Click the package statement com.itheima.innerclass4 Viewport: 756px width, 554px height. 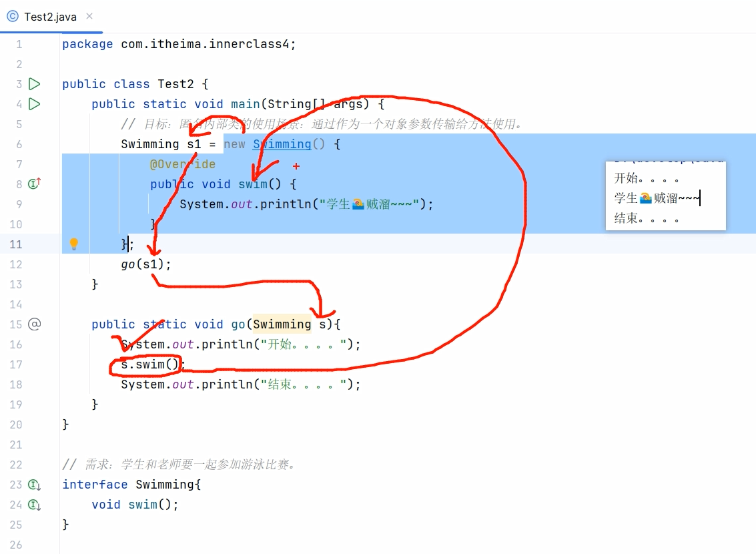pyautogui.click(x=179, y=44)
